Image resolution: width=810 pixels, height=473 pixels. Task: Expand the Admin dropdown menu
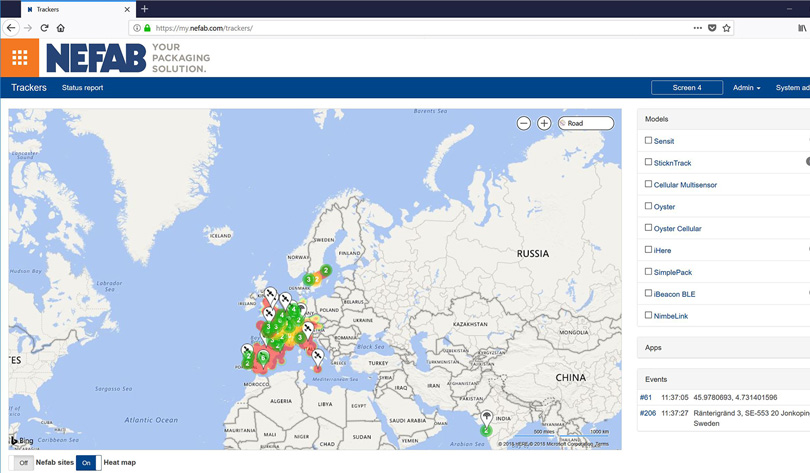pyautogui.click(x=746, y=88)
